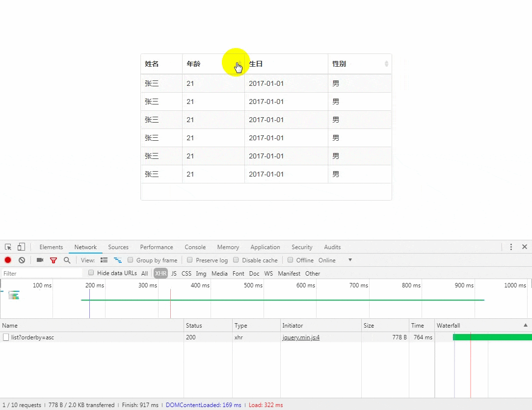
Task: Select checkbox icon beside list?orderby=asc
Action: (x=6, y=337)
